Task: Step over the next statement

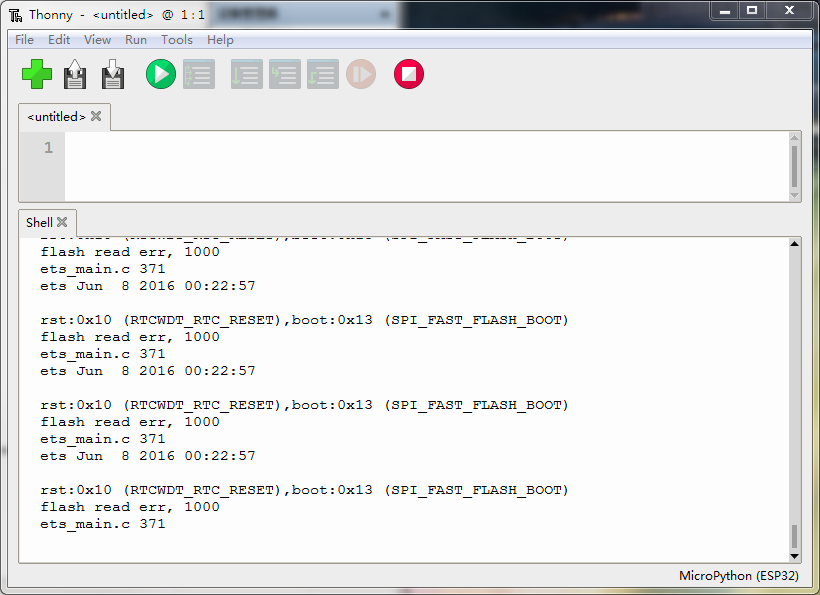Action: (246, 74)
